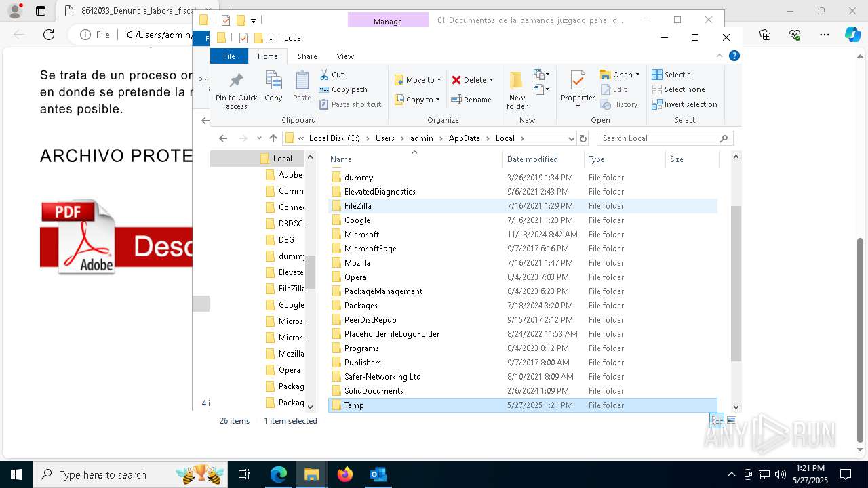Click Open in the Open group
This screenshot has height=488, width=868.
click(x=620, y=75)
